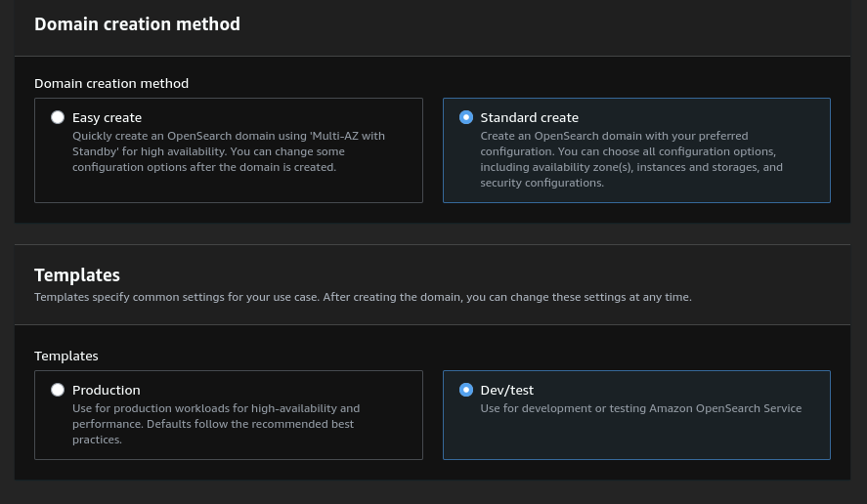Image resolution: width=867 pixels, height=504 pixels.
Task: Click the sentence 'Templates specify common settings'
Action: point(363,297)
